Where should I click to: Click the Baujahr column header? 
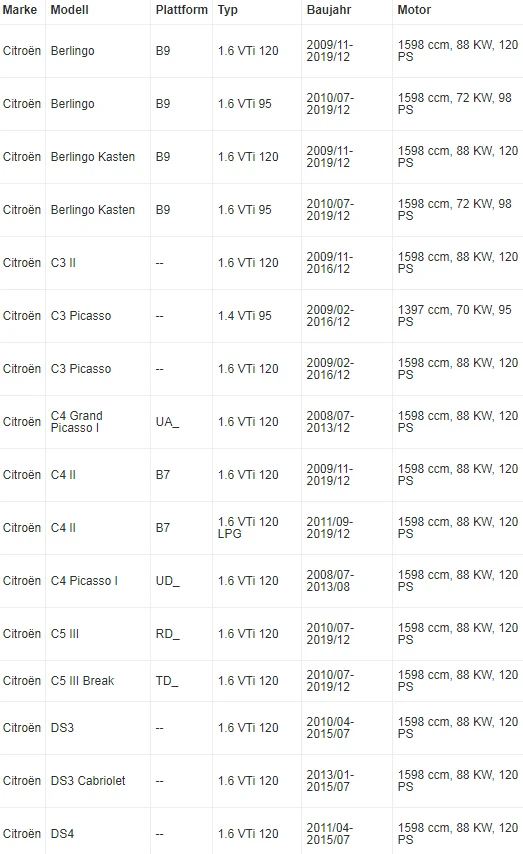(x=329, y=10)
